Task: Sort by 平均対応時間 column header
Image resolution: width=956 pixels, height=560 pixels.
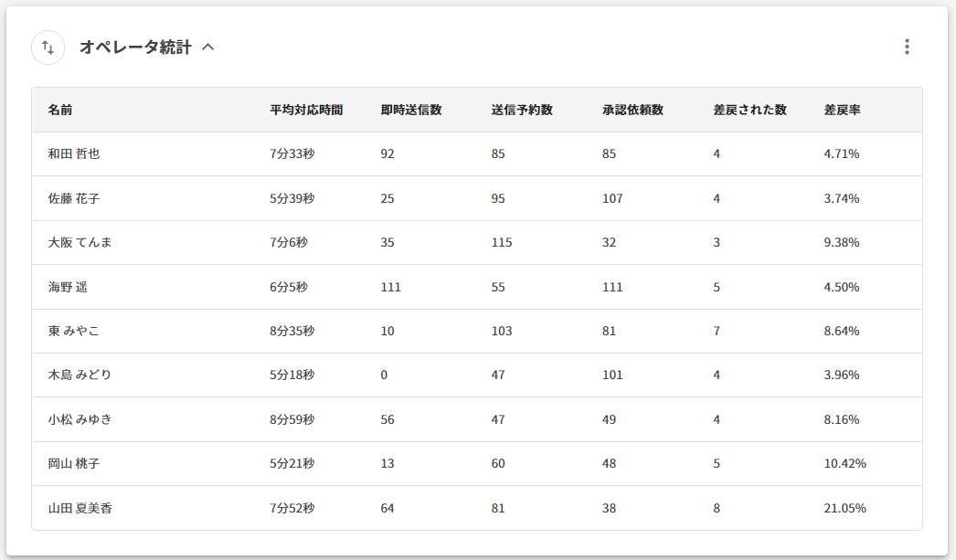Action: (x=306, y=110)
